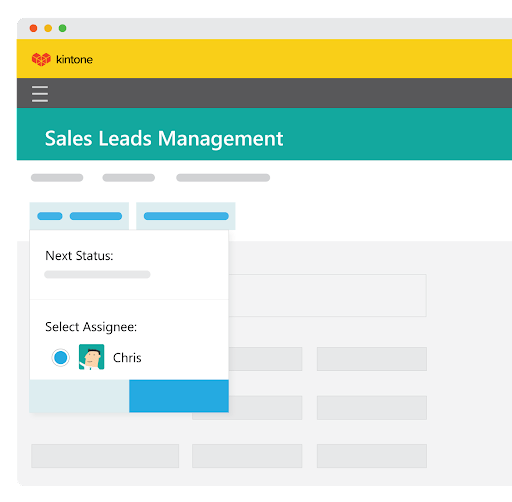Click the green maximize window dot
This screenshot has height=502, width=512.
point(62,28)
